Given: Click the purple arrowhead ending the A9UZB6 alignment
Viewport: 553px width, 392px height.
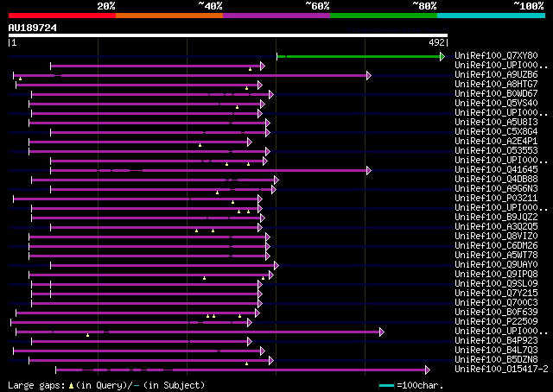Looking at the screenshot, I should tap(369, 75).
